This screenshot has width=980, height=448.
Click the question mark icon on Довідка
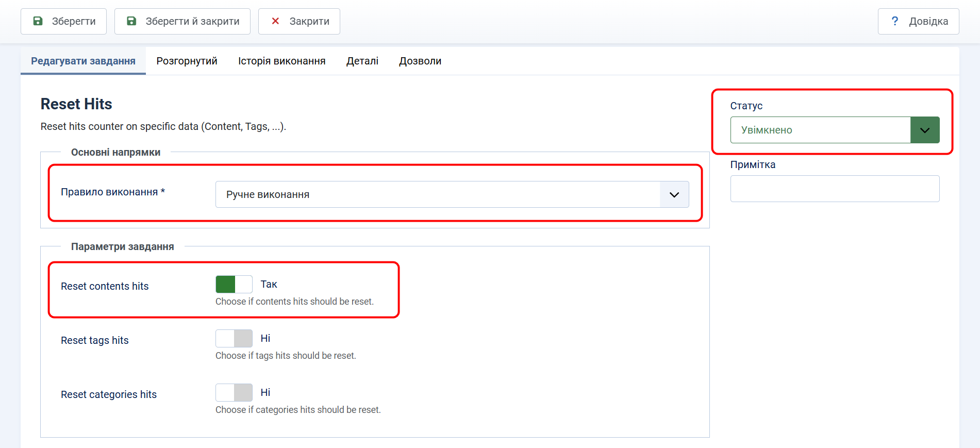point(895,21)
